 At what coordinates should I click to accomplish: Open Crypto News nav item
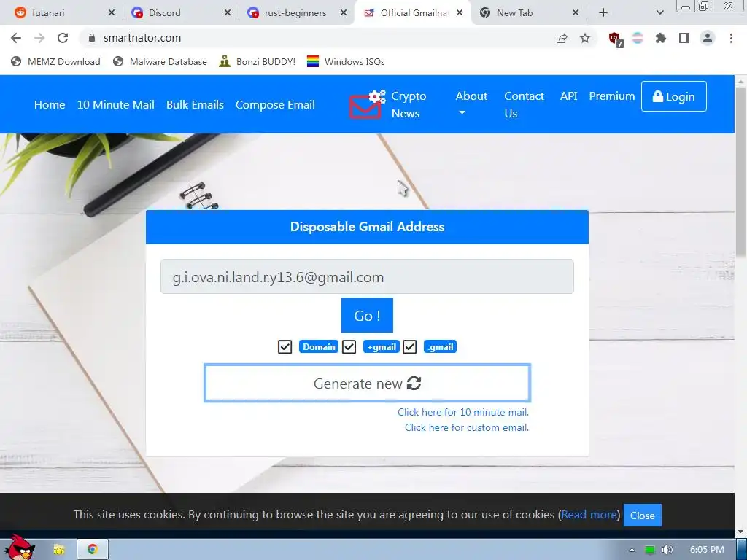pyautogui.click(x=409, y=104)
